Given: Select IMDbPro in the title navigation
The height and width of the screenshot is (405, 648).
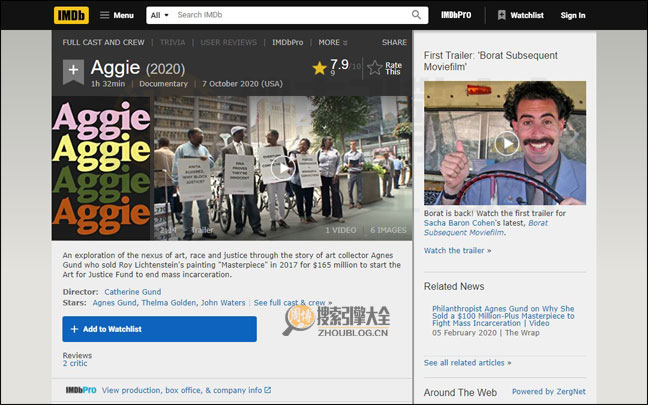Looking at the screenshot, I should [288, 42].
